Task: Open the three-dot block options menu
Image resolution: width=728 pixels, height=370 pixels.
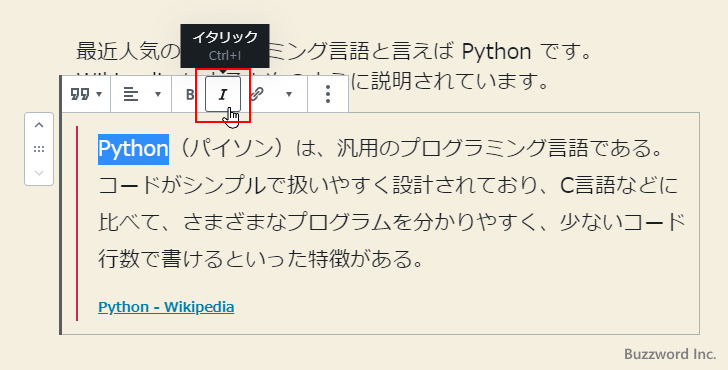Action: (x=328, y=94)
